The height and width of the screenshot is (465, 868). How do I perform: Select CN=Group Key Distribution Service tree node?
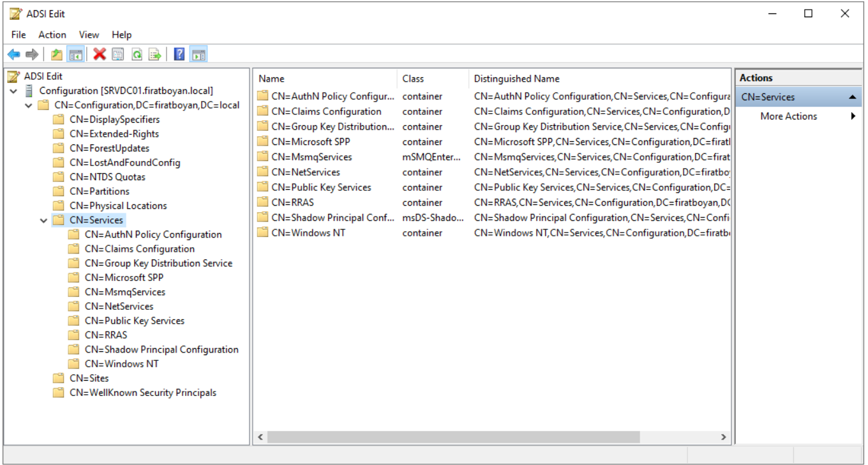pos(159,263)
